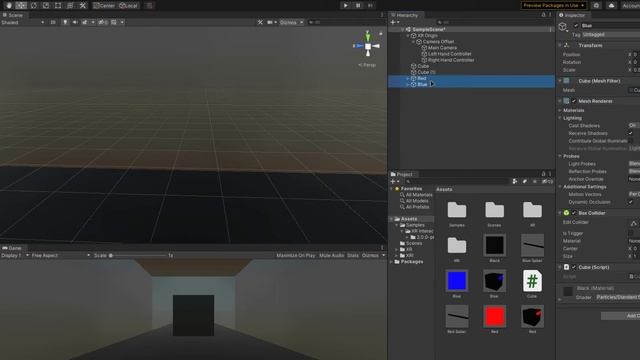Open the Preview Packages in Use dropdown
Image resolution: width=640 pixels, height=360 pixels.
tap(553, 5)
